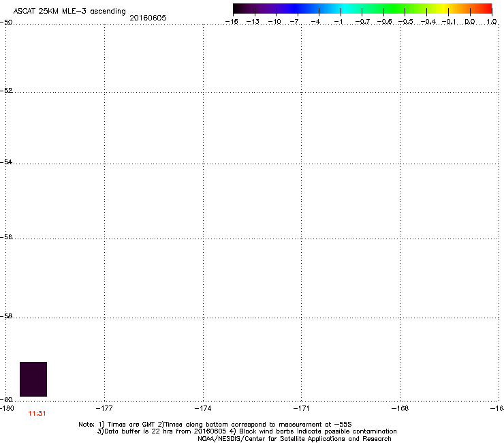The image size is (504, 443).
Task: Click the NOAA/NESDIS Center for Satellite Applications credit
Action: [294, 439]
